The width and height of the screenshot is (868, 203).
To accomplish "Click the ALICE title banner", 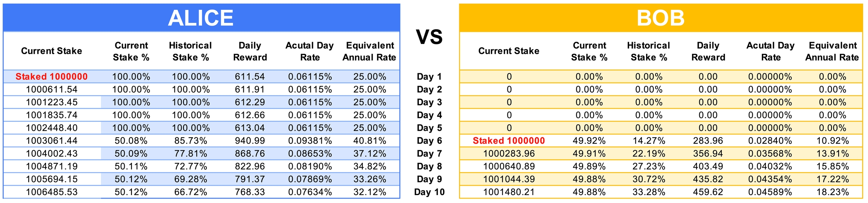I will coord(201,18).
